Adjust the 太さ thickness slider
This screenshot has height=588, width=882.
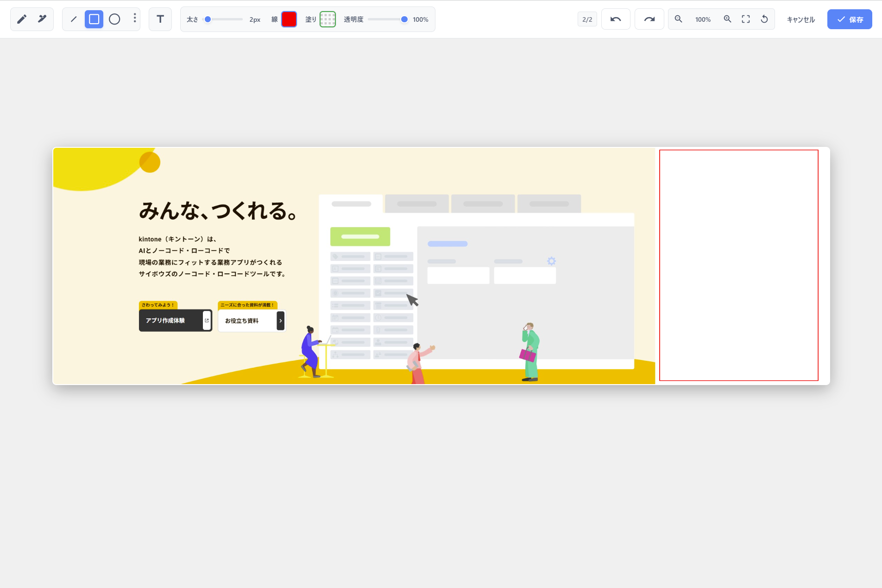[x=208, y=19]
